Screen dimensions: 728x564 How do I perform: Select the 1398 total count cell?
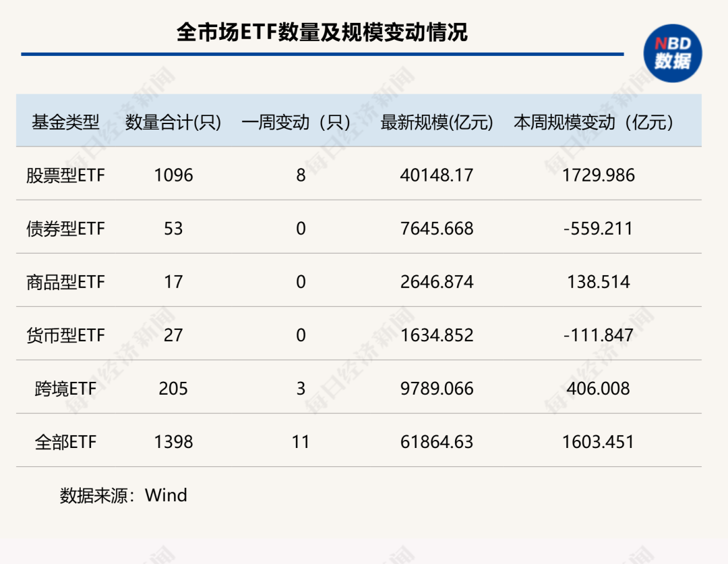[173, 442]
